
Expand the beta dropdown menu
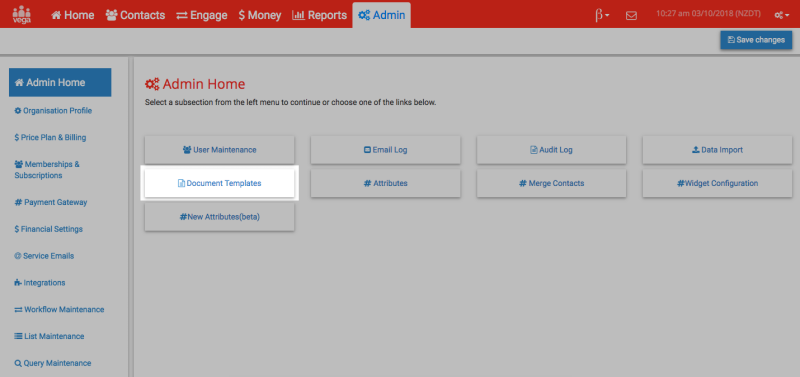602,15
